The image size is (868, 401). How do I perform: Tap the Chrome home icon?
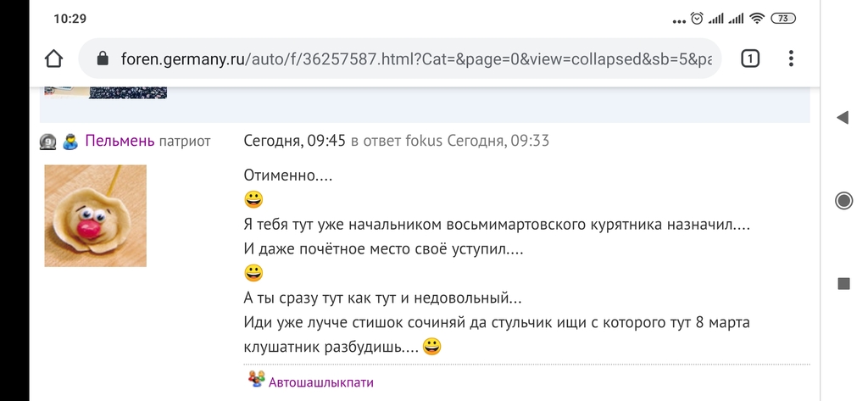[53, 58]
